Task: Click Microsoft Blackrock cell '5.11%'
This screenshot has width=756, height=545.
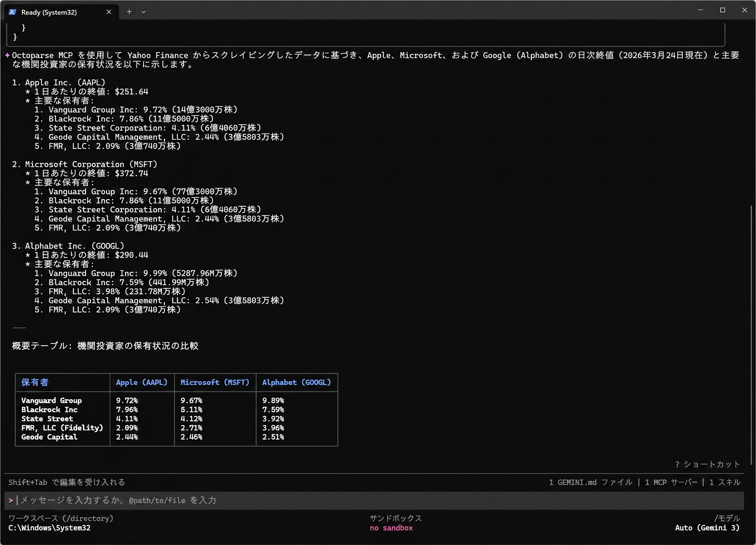Action: coord(191,410)
